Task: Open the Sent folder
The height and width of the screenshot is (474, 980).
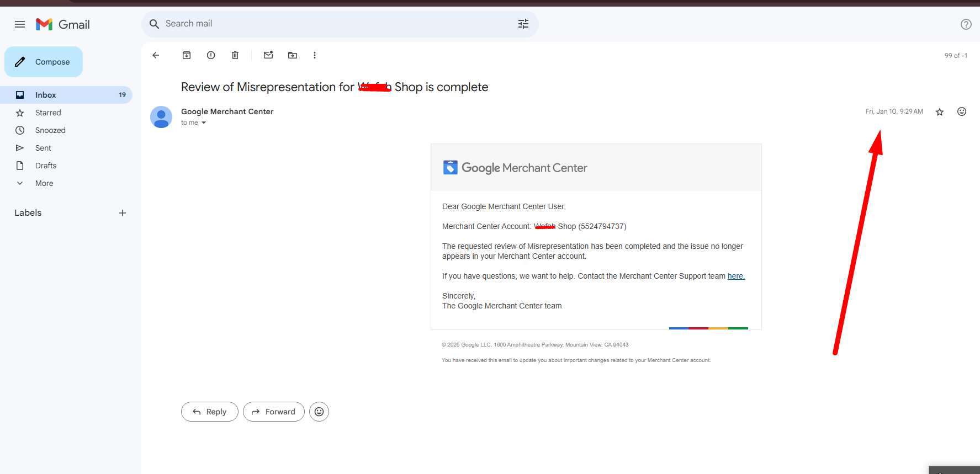Action: 43,148
